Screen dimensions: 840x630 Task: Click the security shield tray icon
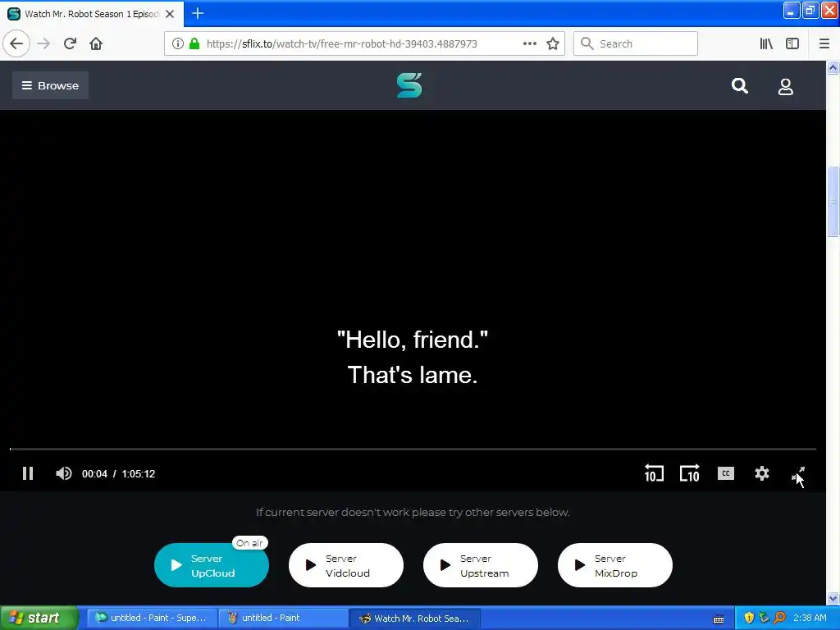click(749, 619)
